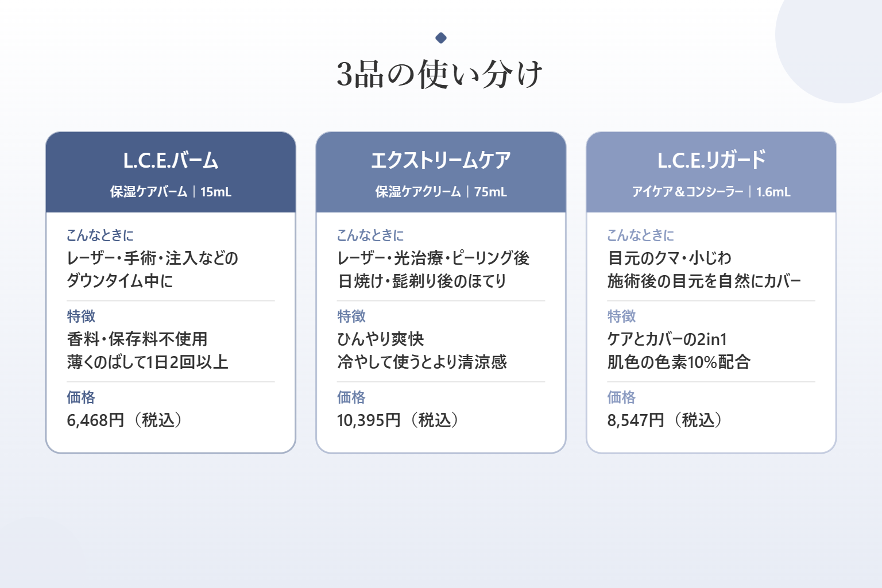
Task: Click the heading 3品の使い分け
Action: coord(440,73)
